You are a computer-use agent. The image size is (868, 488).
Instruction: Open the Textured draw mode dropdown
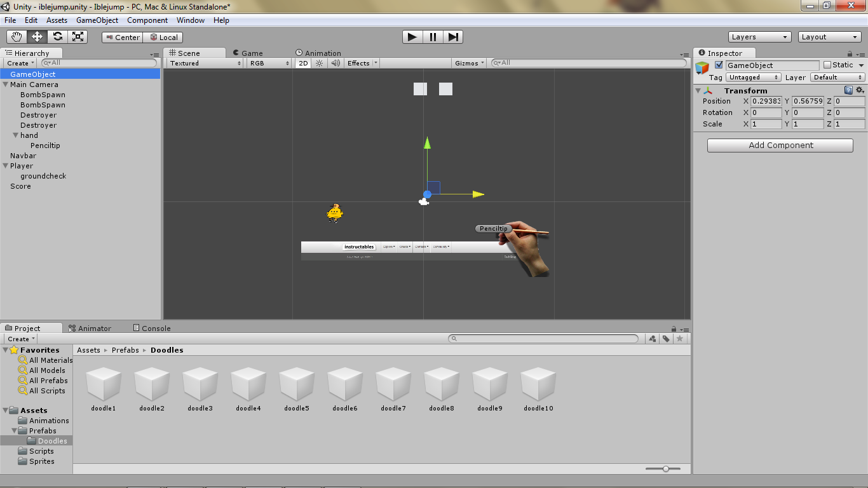tap(206, 63)
